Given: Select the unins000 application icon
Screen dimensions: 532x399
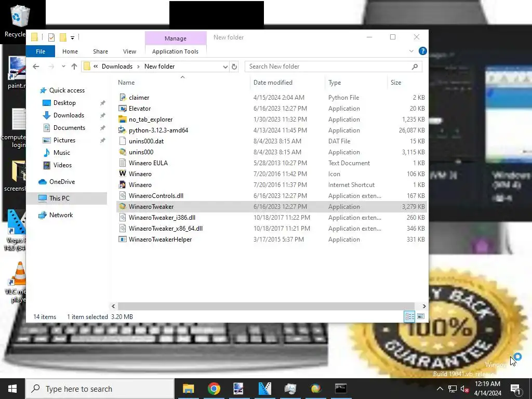Looking at the screenshot, I should [x=123, y=152].
